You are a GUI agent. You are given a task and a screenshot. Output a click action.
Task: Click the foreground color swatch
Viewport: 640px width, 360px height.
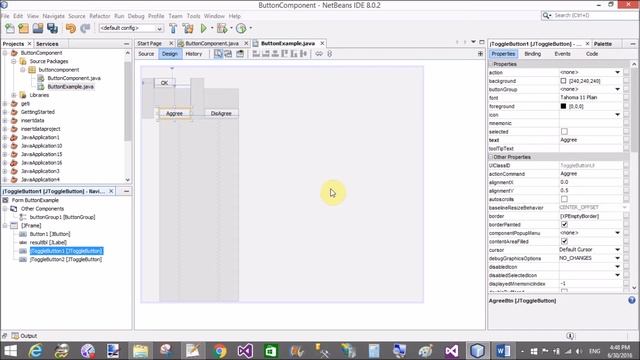[563, 106]
